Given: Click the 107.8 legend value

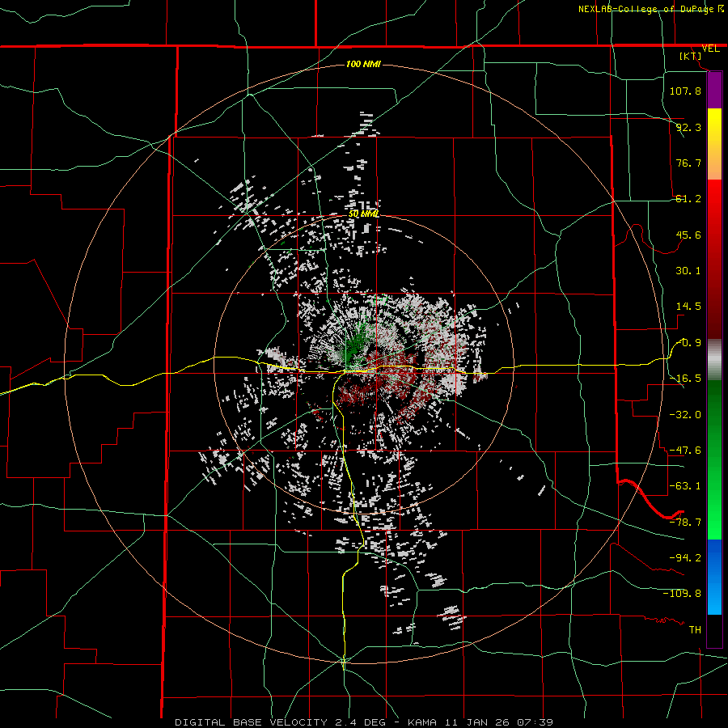Looking at the screenshot, I should coord(685,91).
